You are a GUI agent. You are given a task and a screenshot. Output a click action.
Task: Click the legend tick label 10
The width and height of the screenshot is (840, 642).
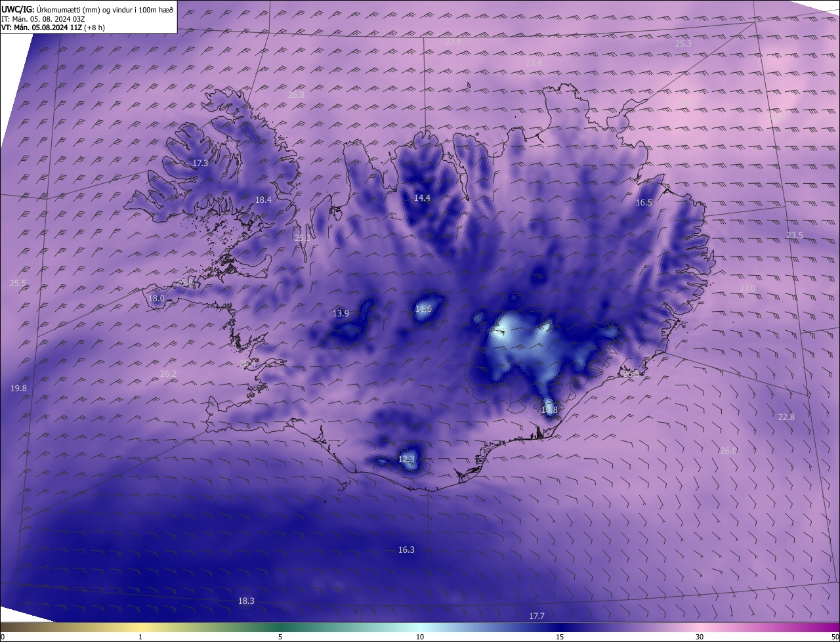click(x=420, y=637)
